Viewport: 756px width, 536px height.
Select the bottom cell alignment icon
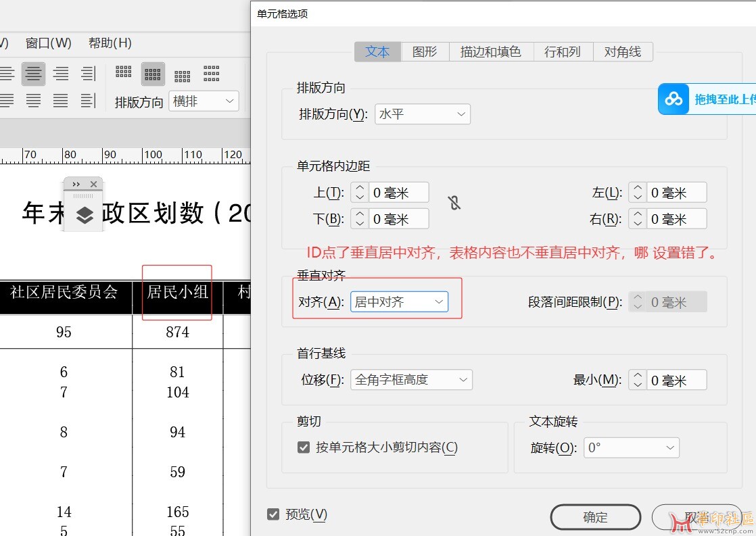pos(182,74)
